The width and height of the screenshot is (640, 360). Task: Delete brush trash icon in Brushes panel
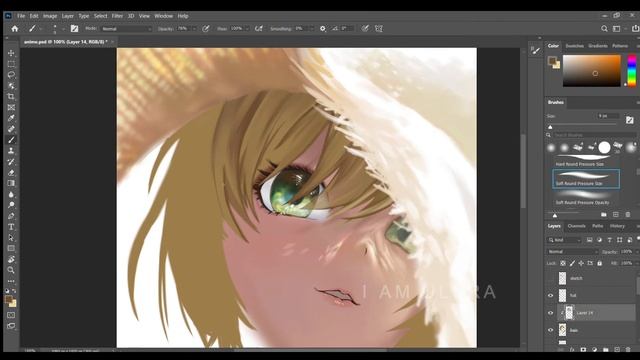[627, 215]
